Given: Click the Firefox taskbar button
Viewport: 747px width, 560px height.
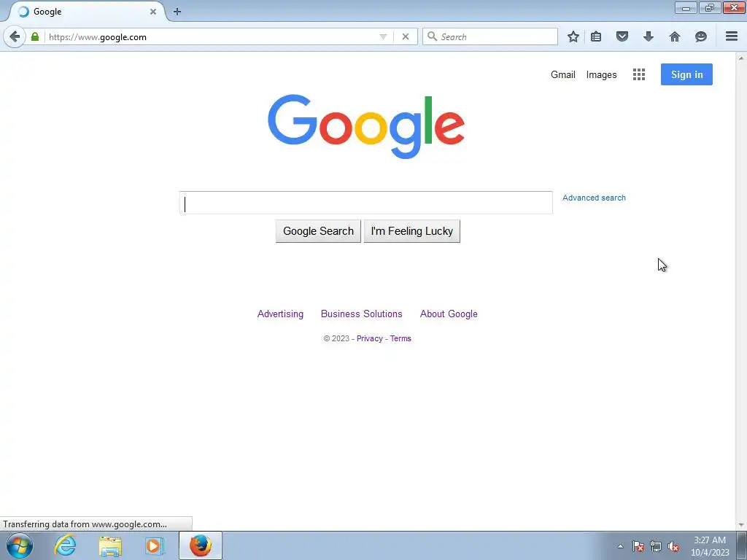Looking at the screenshot, I should (201, 545).
